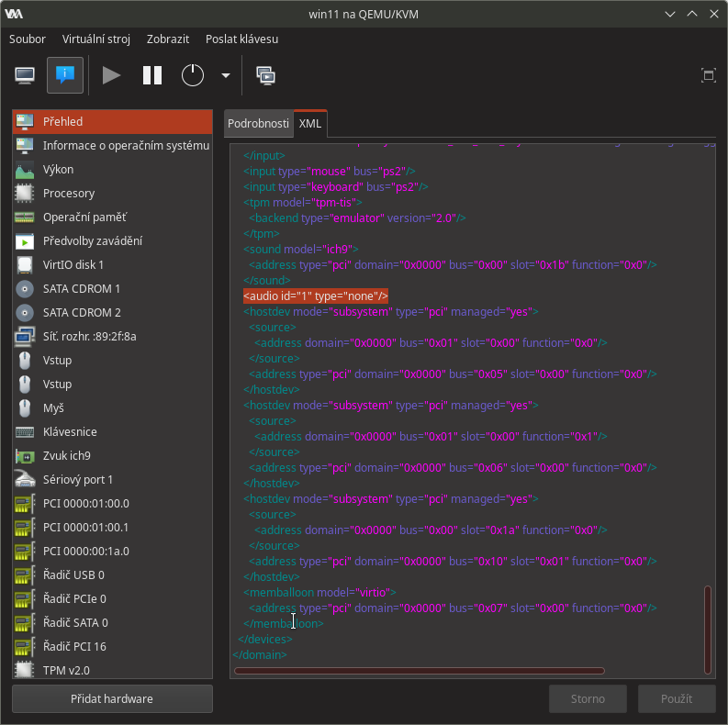Click the horizontal XML scrollbar

tap(420, 671)
